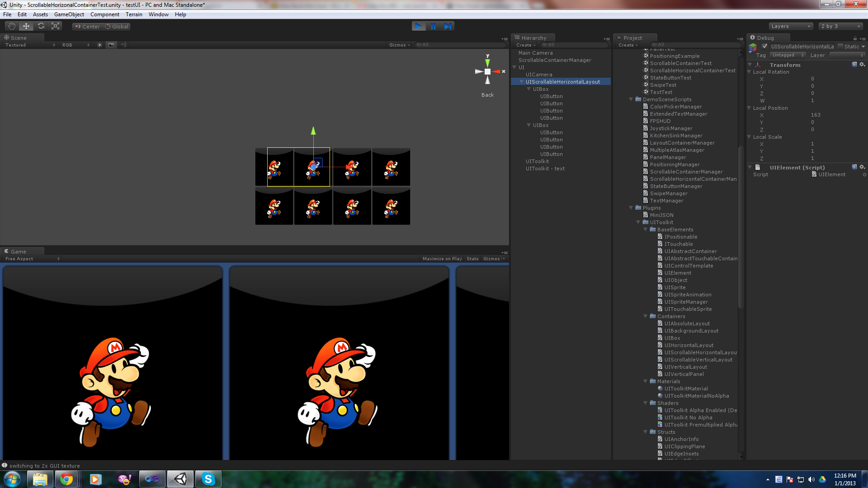Open Chrome from the Windows taskbar

67,479
